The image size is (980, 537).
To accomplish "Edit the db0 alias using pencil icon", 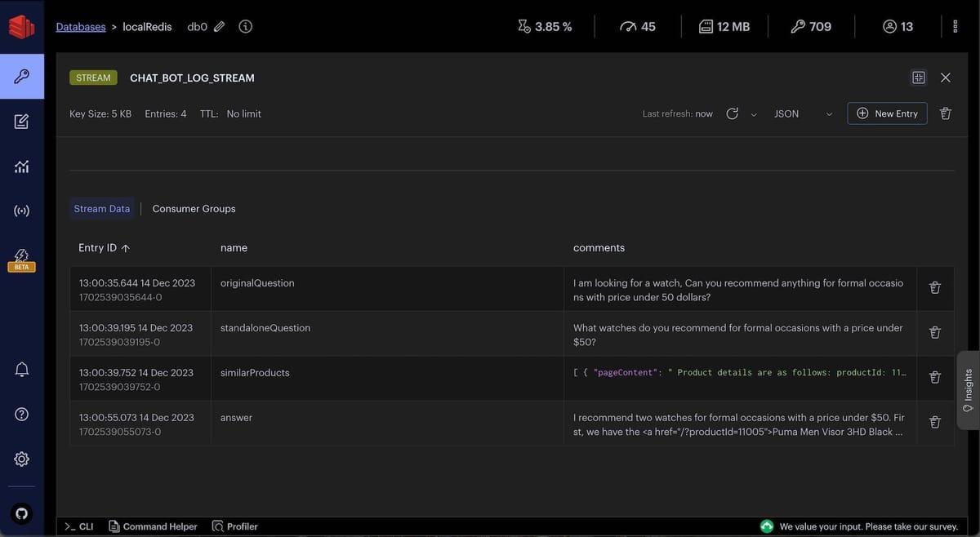I will click(221, 26).
